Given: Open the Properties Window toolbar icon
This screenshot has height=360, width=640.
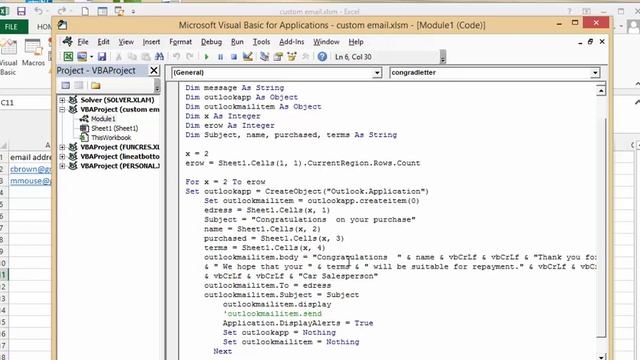Looking at the screenshot, I should coord(278,57).
